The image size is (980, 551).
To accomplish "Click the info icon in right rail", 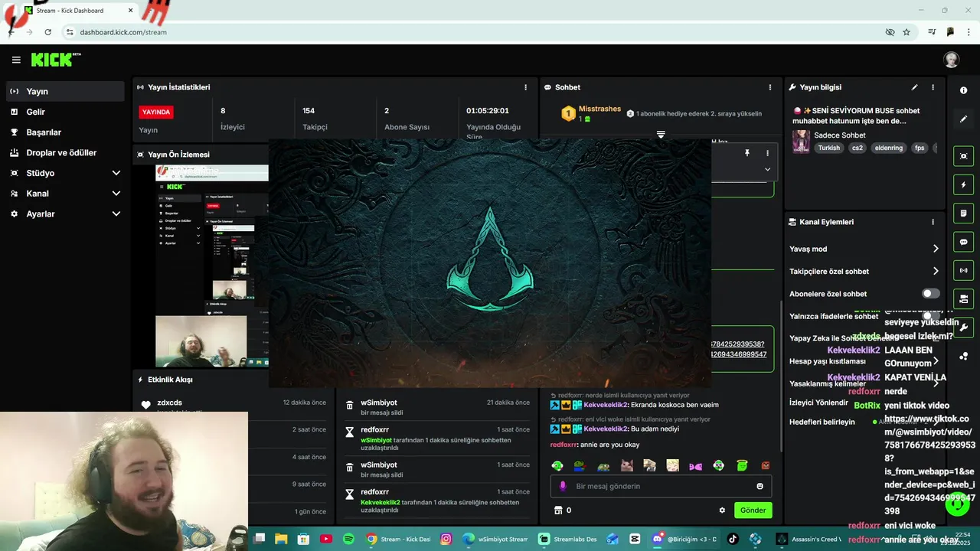I will pyautogui.click(x=963, y=90).
